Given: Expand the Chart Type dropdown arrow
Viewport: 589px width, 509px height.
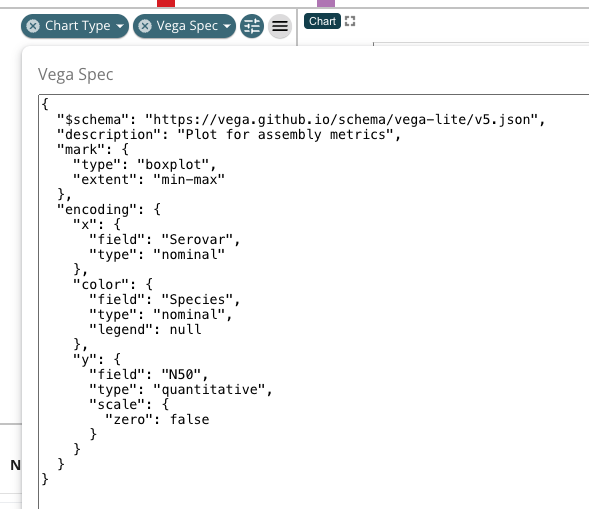Looking at the screenshot, I should (x=120, y=26).
